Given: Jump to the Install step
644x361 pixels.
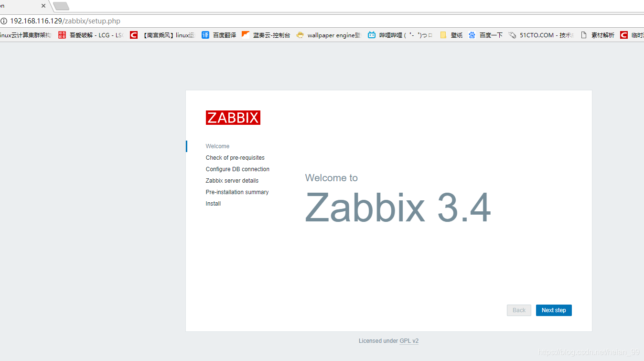Looking at the screenshot, I should [x=213, y=204].
